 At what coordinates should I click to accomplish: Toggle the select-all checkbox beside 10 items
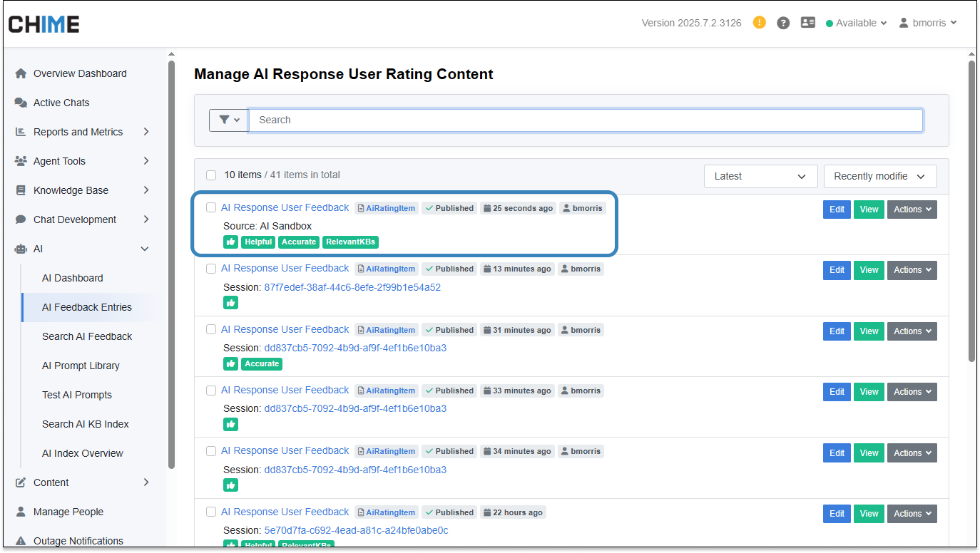click(x=211, y=175)
